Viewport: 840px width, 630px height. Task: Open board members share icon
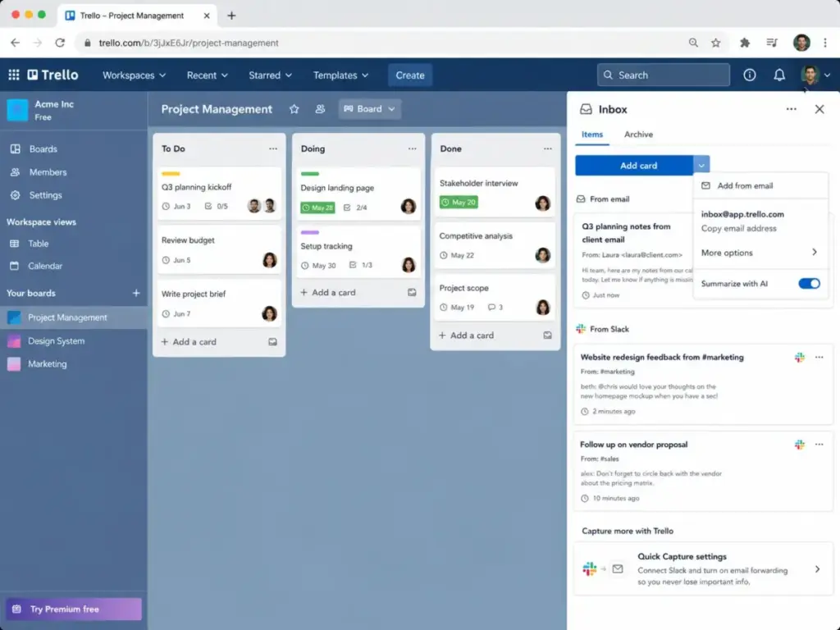coord(320,109)
